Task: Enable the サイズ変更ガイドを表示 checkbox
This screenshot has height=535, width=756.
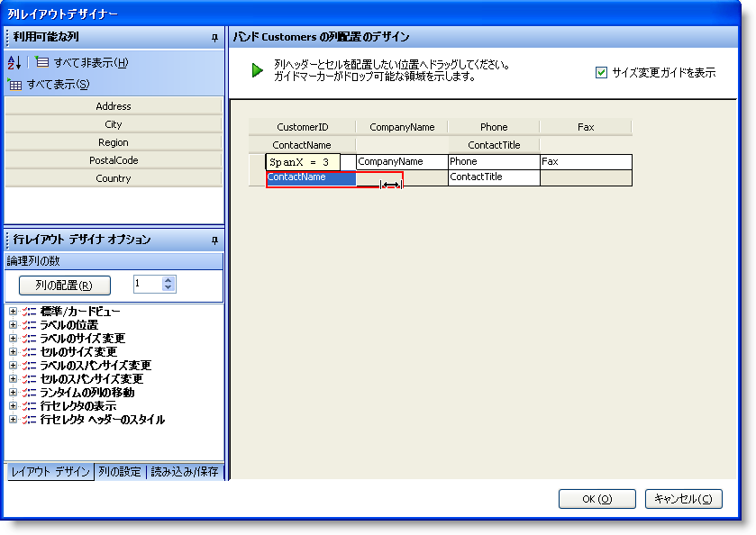Action: click(x=602, y=72)
